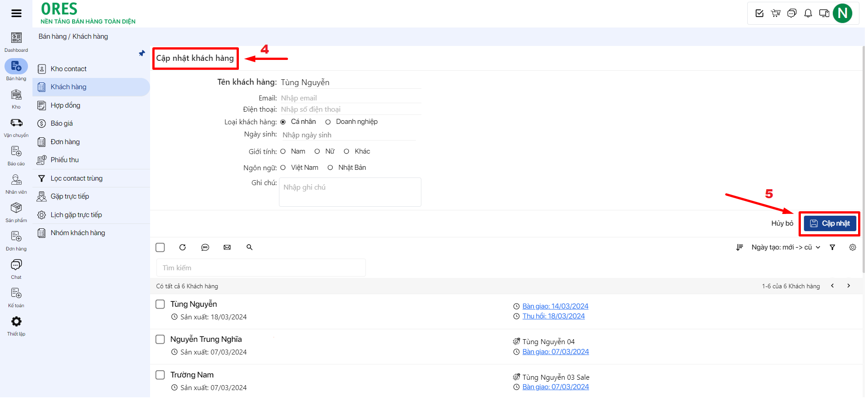This screenshot has width=868, height=400.
Task: Click the search magnifier icon
Action: click(x=250, y=247)
